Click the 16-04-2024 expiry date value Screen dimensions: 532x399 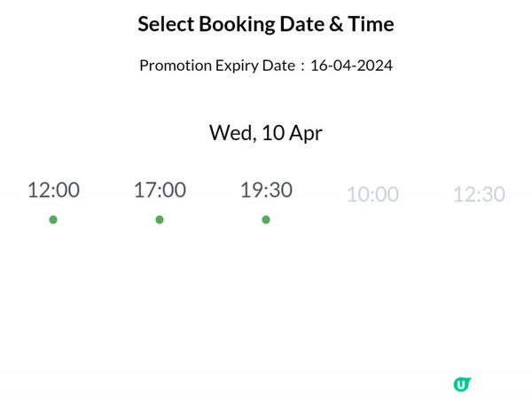[351, 66]
